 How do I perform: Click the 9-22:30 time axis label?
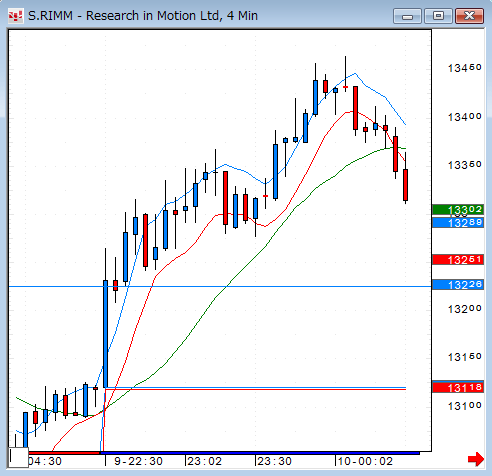[x=138, y=461]
